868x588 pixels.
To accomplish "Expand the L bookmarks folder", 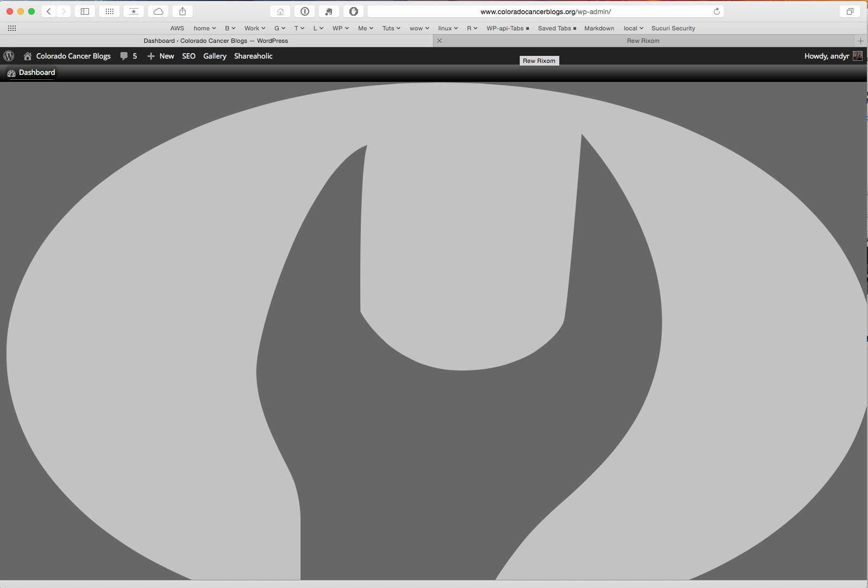I will (x=318, y=28).
